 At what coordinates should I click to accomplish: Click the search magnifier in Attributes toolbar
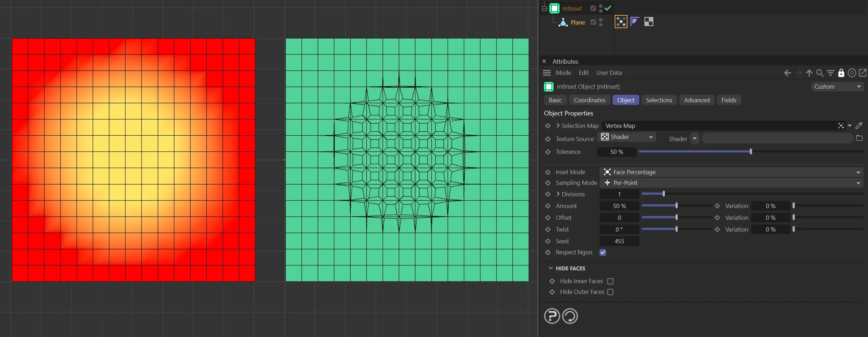pos(820,73)
